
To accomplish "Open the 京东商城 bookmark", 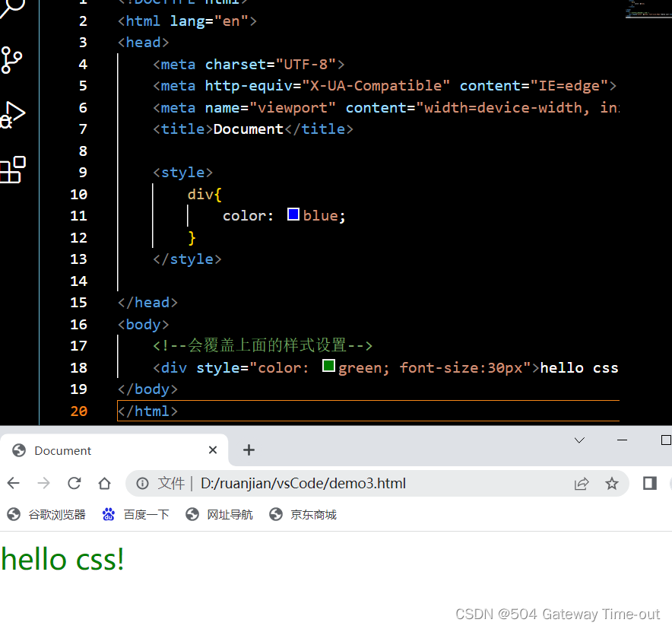I will [x=303, y=514].
